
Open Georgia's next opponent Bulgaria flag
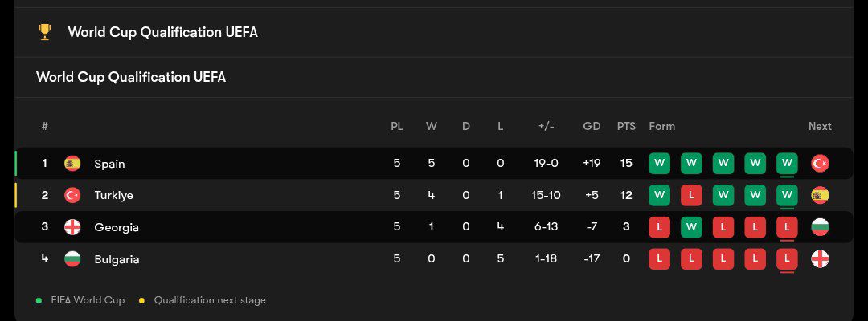[820, 227]
